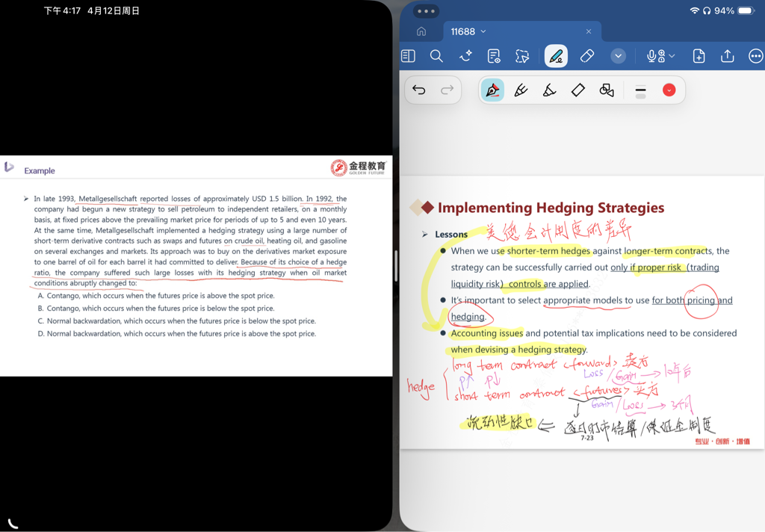The height and width of the screenshot is (532, 765).
Task: Toggle the pen writing mode
Action: (x=555, y=56)
